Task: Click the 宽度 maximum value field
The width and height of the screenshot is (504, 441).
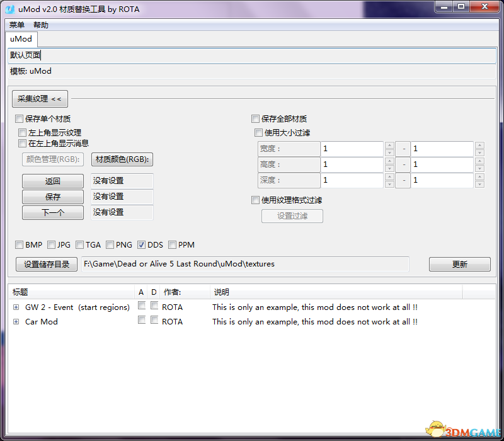Action: coord(442,149)
